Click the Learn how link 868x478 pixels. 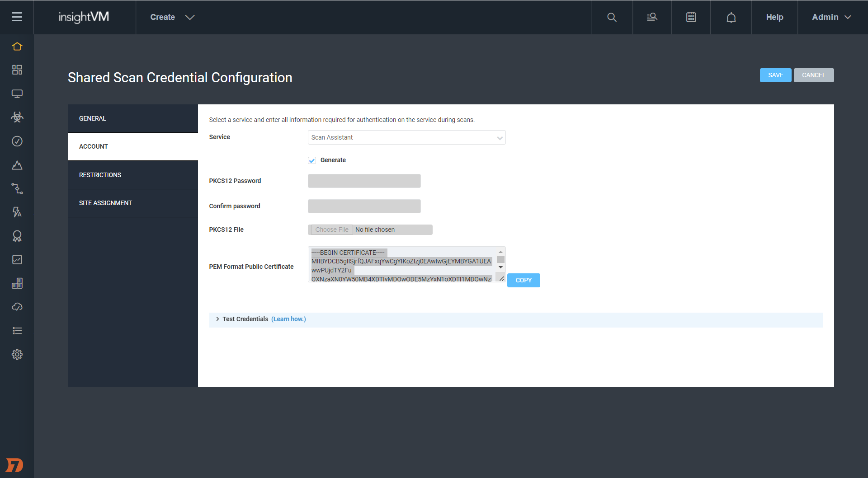point(288,319)
